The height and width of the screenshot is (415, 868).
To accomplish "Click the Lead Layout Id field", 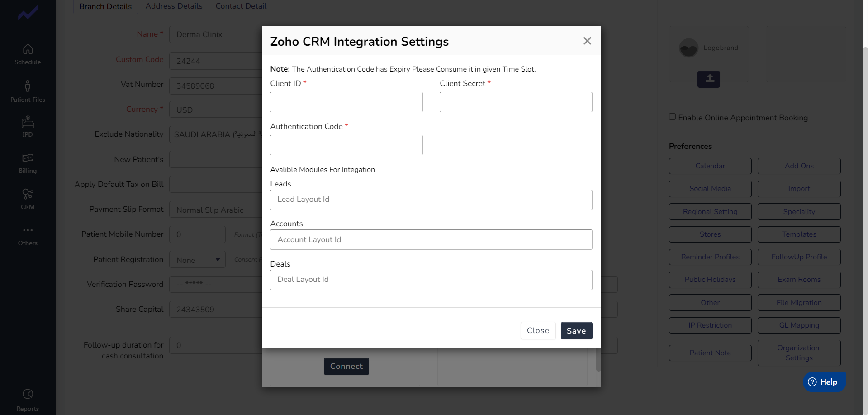I will [x=431, y=200].
